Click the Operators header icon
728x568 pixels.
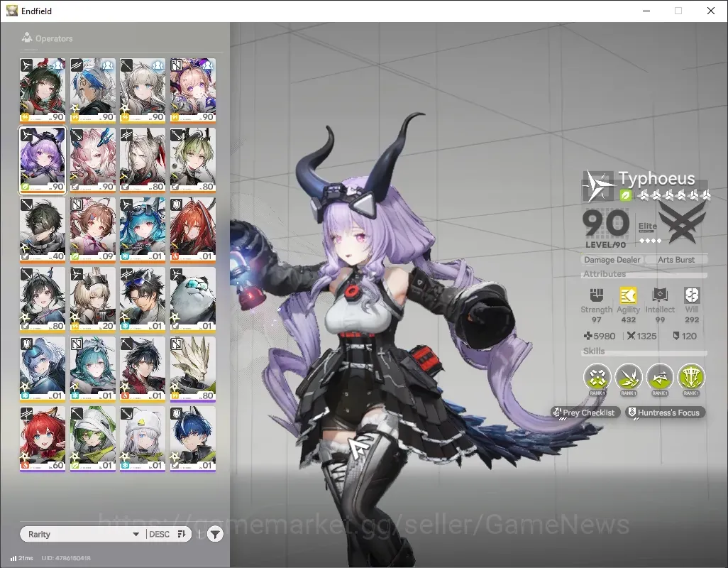pos(27,38)
